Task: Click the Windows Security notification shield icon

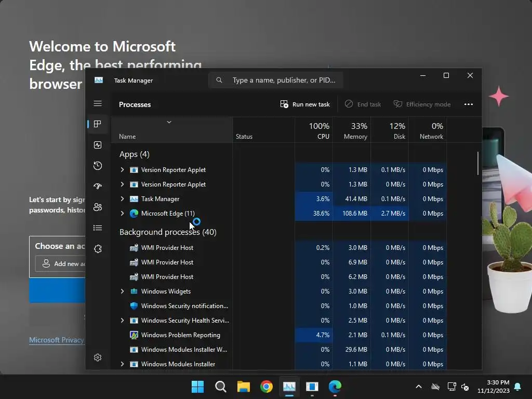Action: [134, 305]
